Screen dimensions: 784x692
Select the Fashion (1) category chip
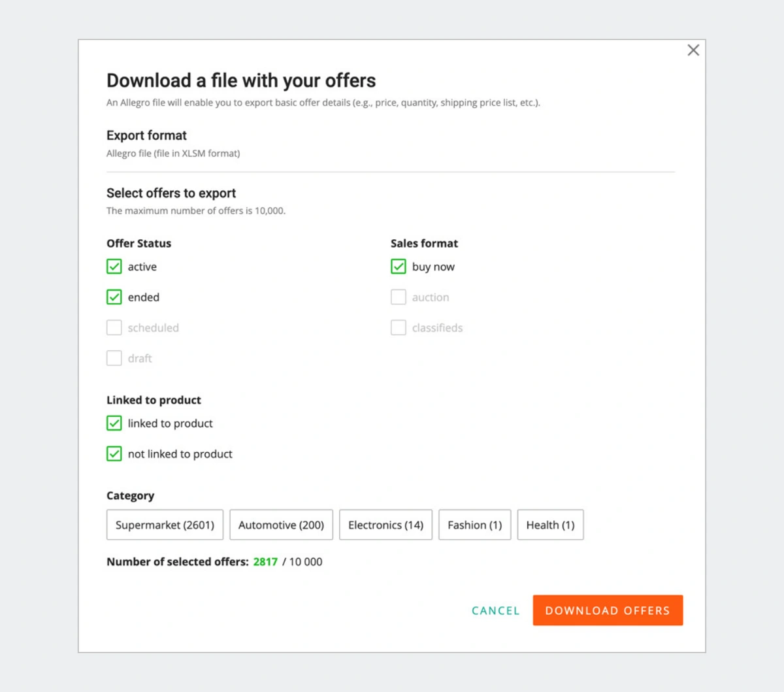tap(474, 525)
